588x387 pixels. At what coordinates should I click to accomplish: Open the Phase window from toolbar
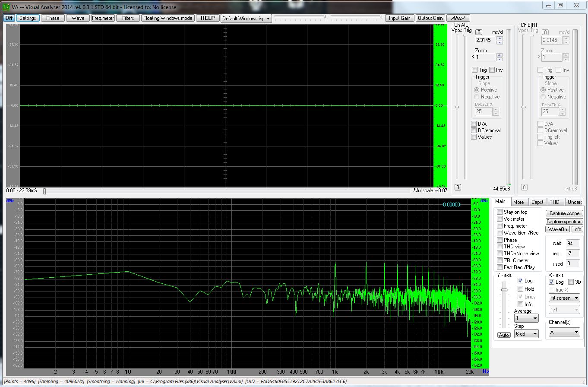[x=53, y=18]
